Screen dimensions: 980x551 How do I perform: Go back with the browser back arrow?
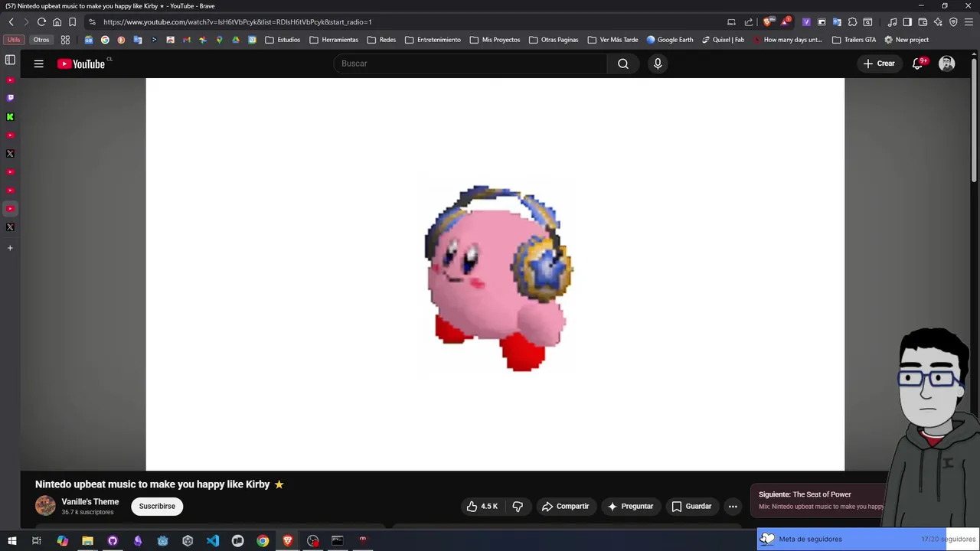[11, 22]
